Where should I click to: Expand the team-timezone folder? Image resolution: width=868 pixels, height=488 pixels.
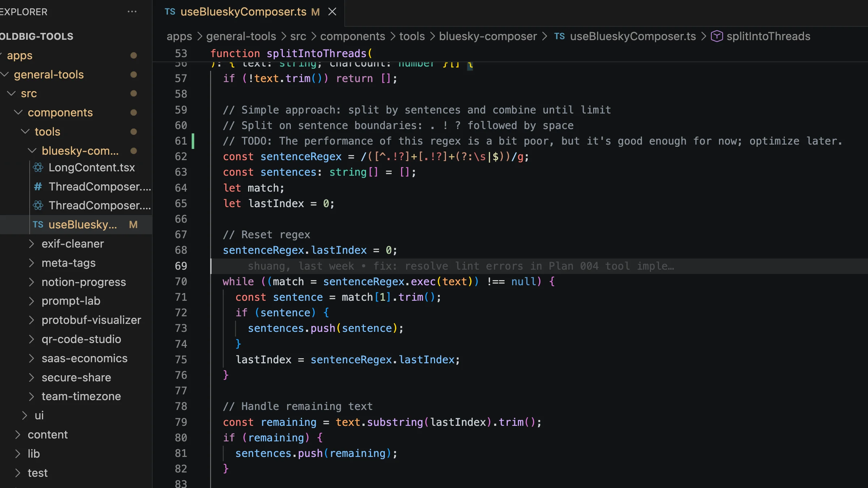[x=31, y=396]
